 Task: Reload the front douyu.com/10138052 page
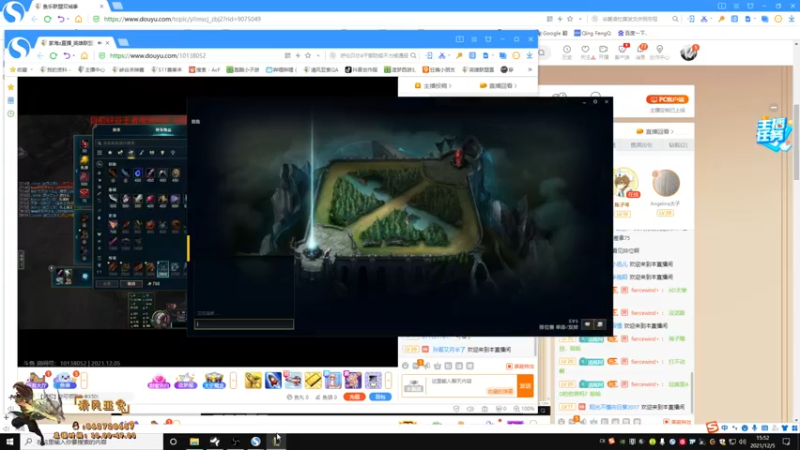(53, 56)
